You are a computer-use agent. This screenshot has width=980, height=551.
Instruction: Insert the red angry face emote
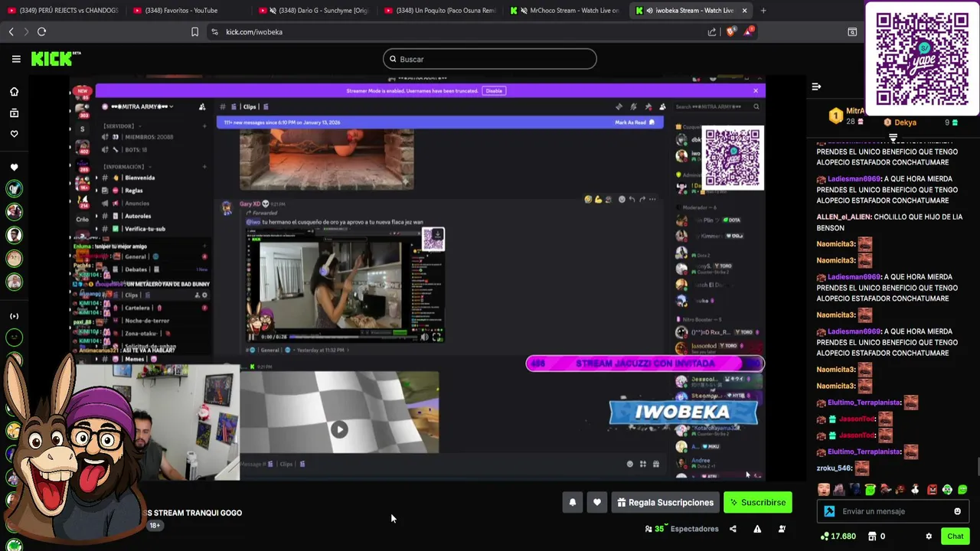click(932, 490)
